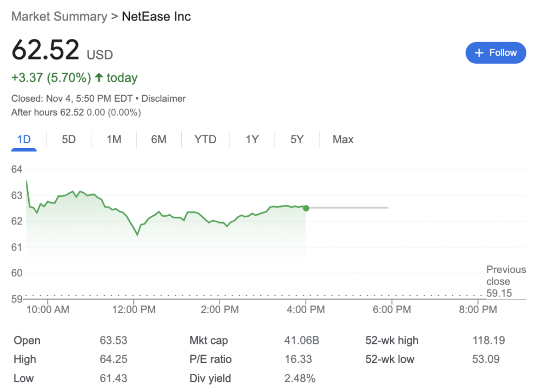Click the Div yield value 2.48%
The height and width of the screenshot is (392, 554).
click(x=300, y=378)
